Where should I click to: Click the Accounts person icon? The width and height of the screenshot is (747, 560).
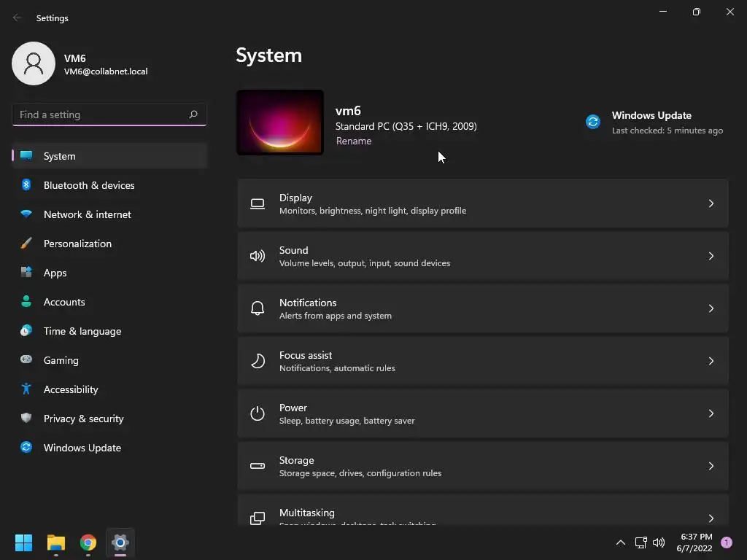coord(26,301)
